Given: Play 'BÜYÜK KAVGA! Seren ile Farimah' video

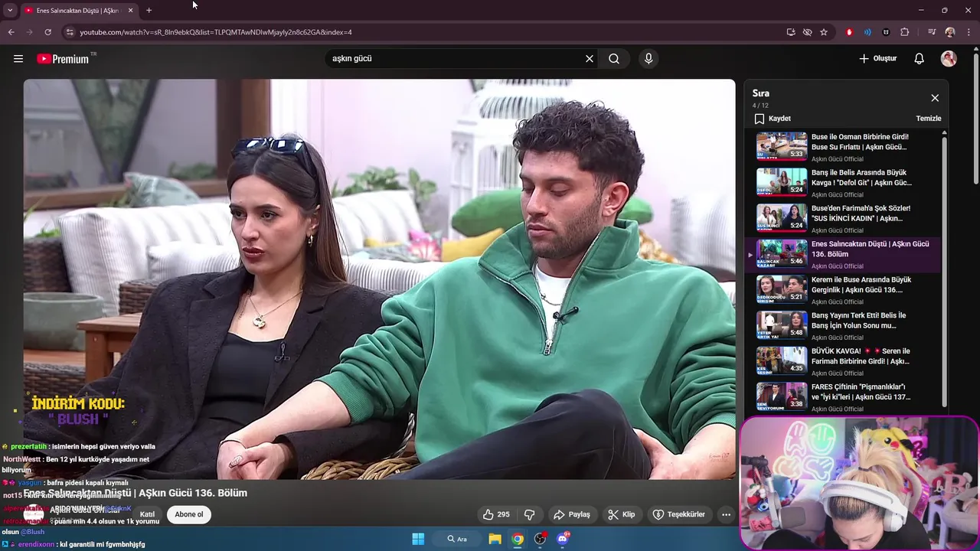Looking at the screenshot, I should coord(842,361).
